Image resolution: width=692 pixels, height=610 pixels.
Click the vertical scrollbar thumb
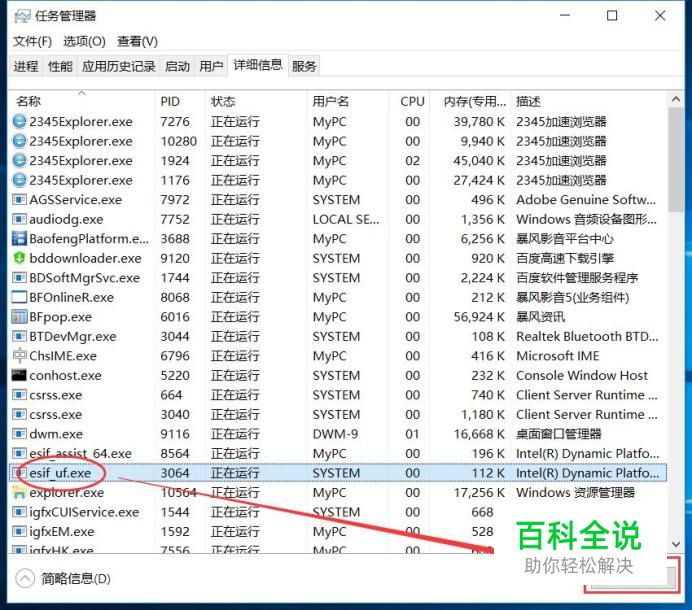(676, 159)
